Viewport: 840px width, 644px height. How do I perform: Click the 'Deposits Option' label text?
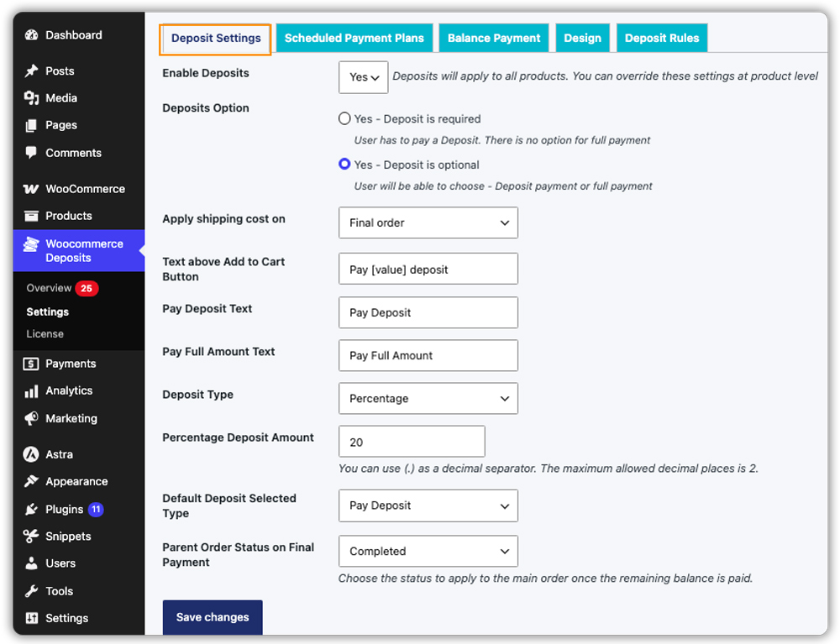coord(206,107)
